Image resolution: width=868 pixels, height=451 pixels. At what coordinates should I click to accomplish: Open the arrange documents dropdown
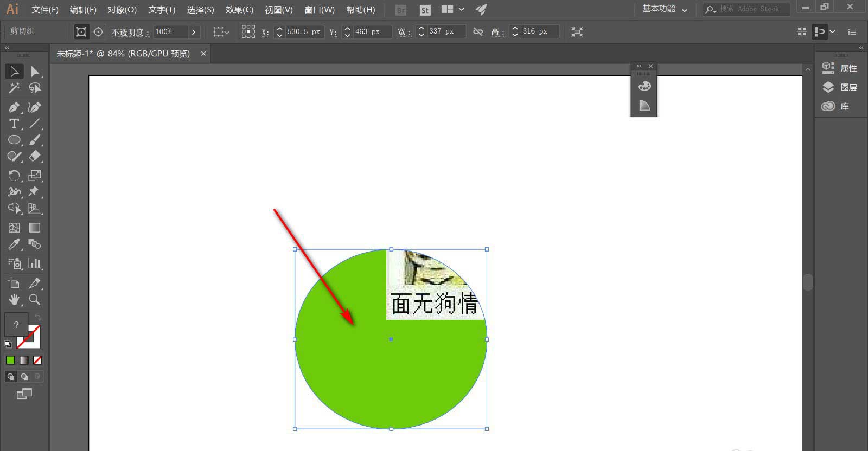[x=453, y=9]
